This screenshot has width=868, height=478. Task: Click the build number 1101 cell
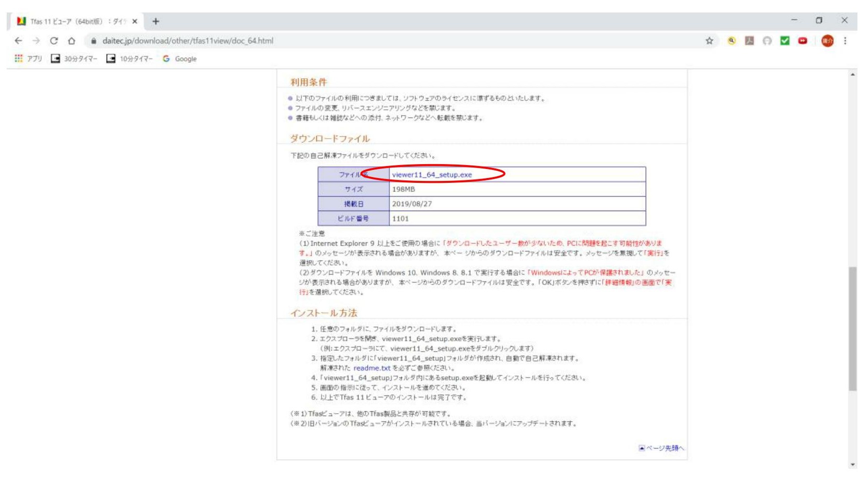click(517, 218)
